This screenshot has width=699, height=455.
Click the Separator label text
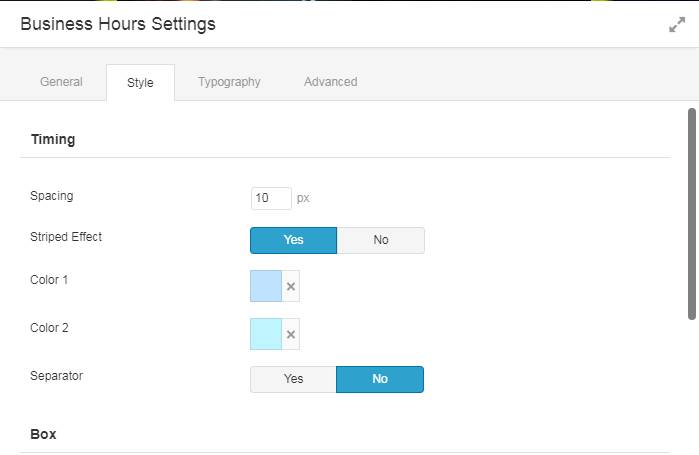click(x=57, y=376)
